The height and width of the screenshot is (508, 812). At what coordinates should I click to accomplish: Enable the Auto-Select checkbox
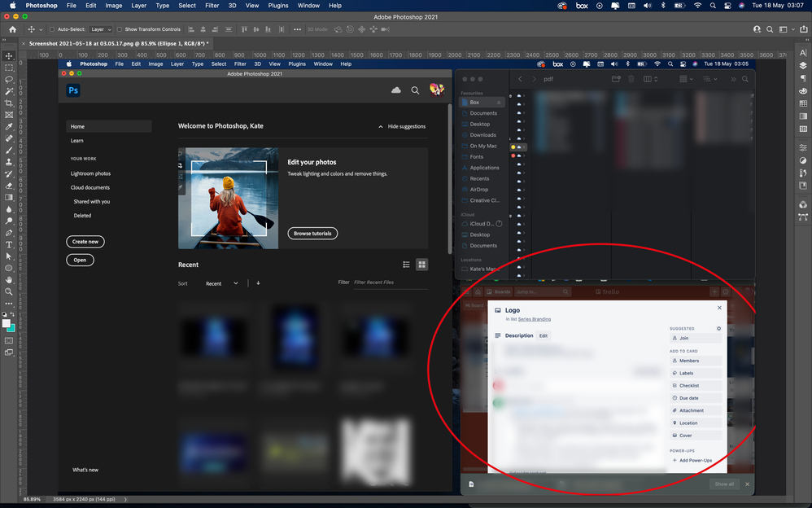(x=52, y=29)
